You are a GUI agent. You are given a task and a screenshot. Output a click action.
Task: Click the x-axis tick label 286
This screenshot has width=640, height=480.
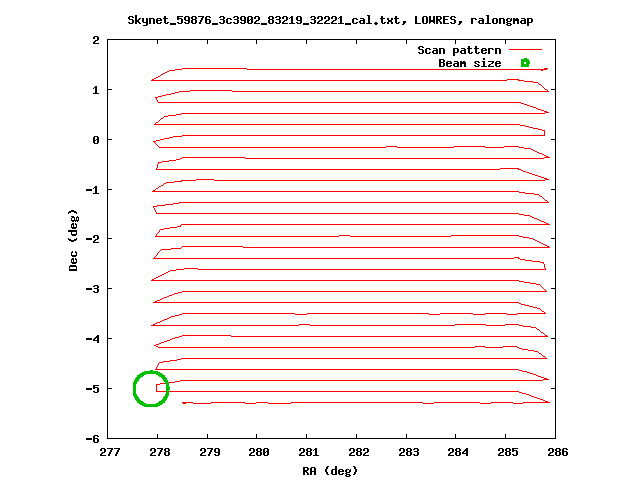[x=558, y=452]
